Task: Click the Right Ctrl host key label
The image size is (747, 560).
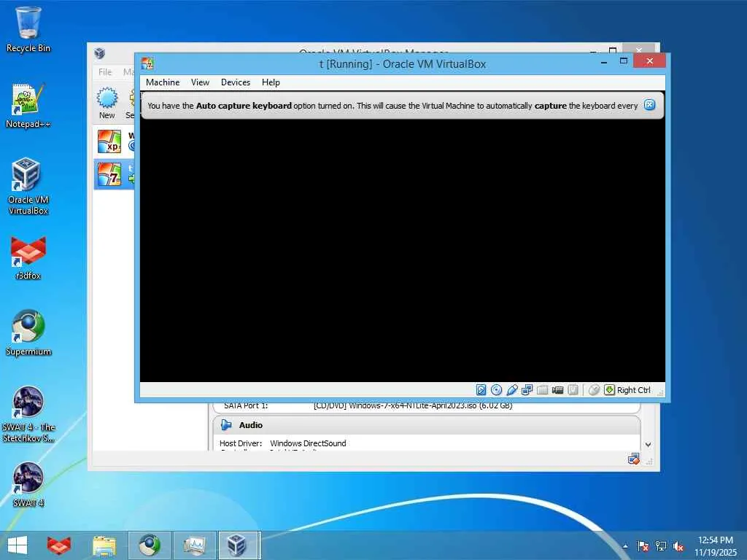Action: click(634, 390)
